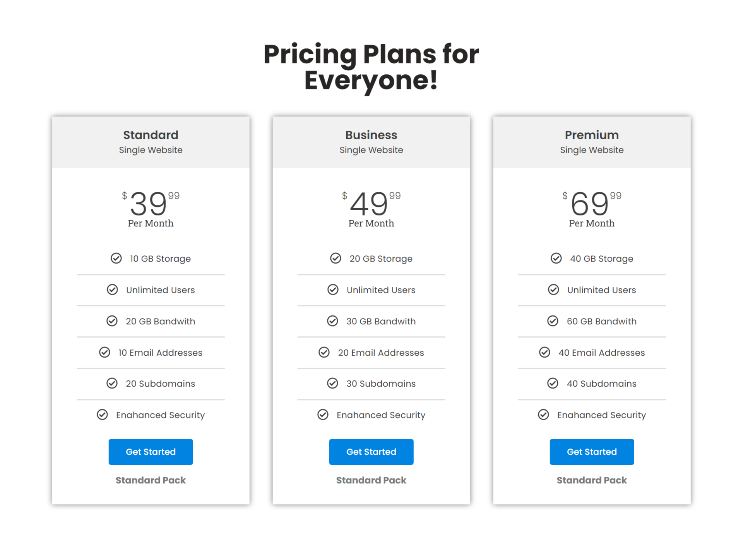Click the check icon beside 30 Subdomains
Image resolution: width=743 pixels, height=560 pixels.
(x=332, y=383)
